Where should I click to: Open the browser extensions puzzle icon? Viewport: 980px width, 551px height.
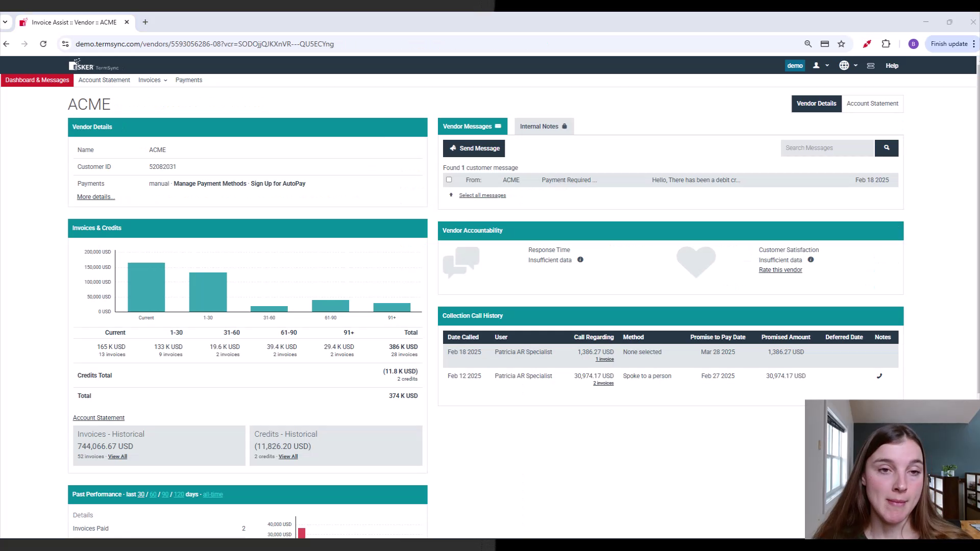(886, 44)
